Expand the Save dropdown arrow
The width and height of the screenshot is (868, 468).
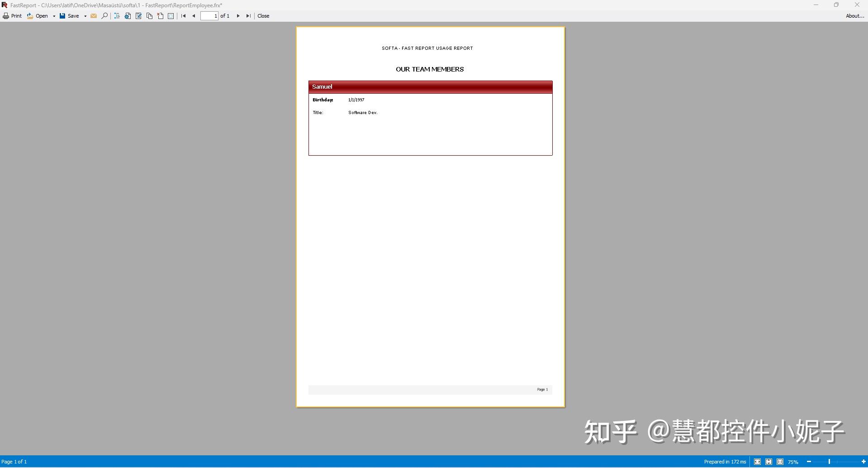[85, 16]
